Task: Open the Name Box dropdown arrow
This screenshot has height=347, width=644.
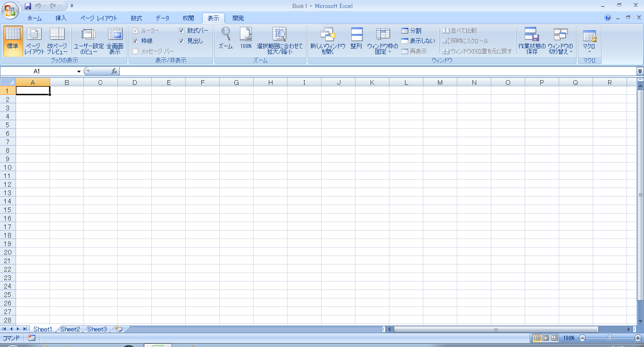Action: click(79, 71)
